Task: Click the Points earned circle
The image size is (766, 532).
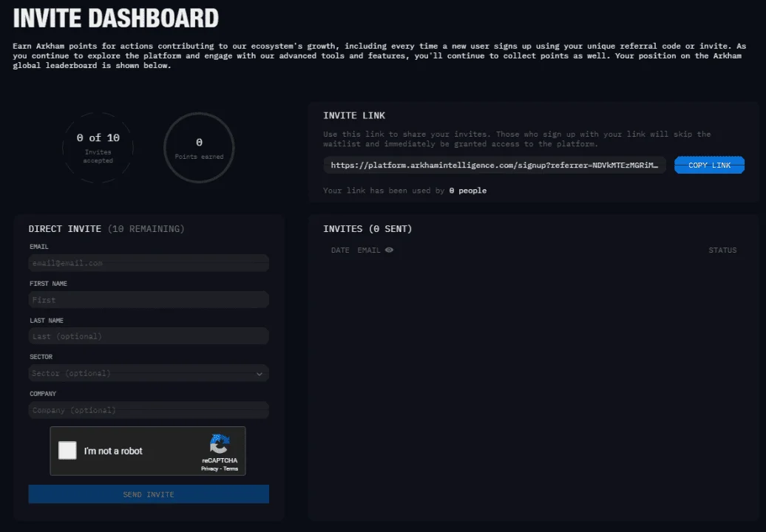Action: pos(199,147)
